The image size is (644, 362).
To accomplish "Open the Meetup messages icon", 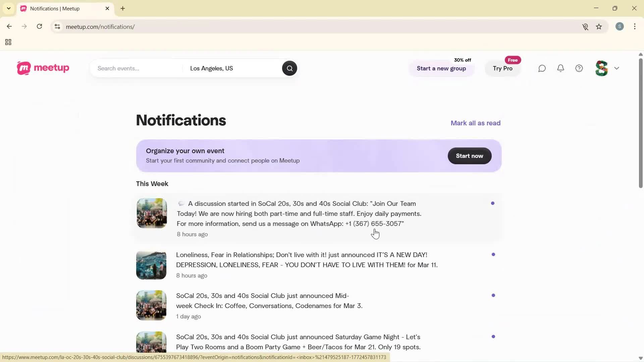I will (542, 68).
